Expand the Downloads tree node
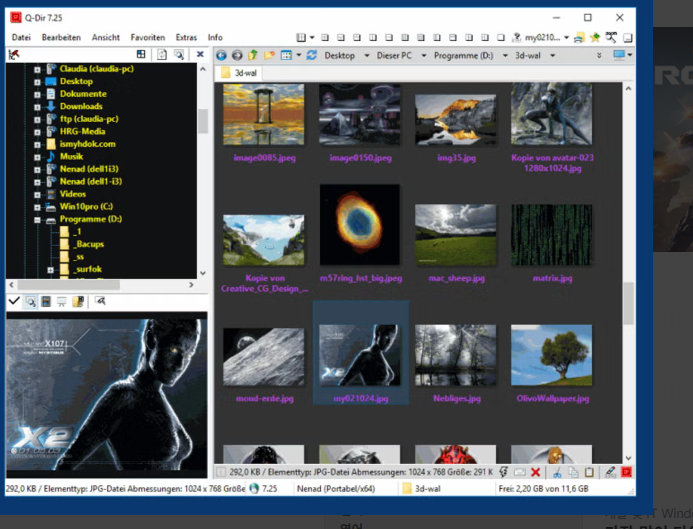The image size is (693, 529). 37,107
